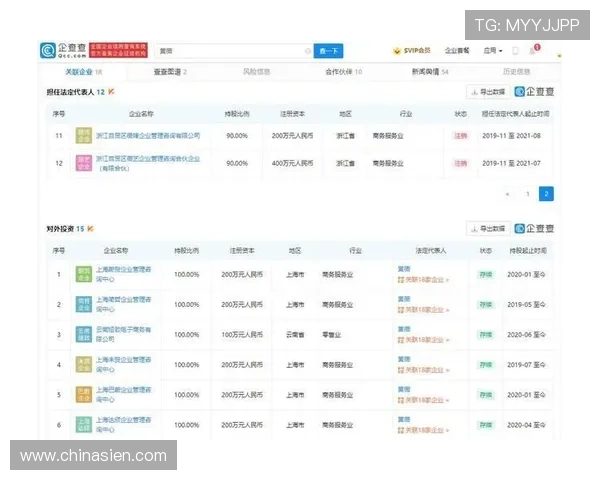Image resolution: width=600 pixels, height=480 pixels.
Task: Select page 2 in the pagination
Action: click(x=546, y=194)
